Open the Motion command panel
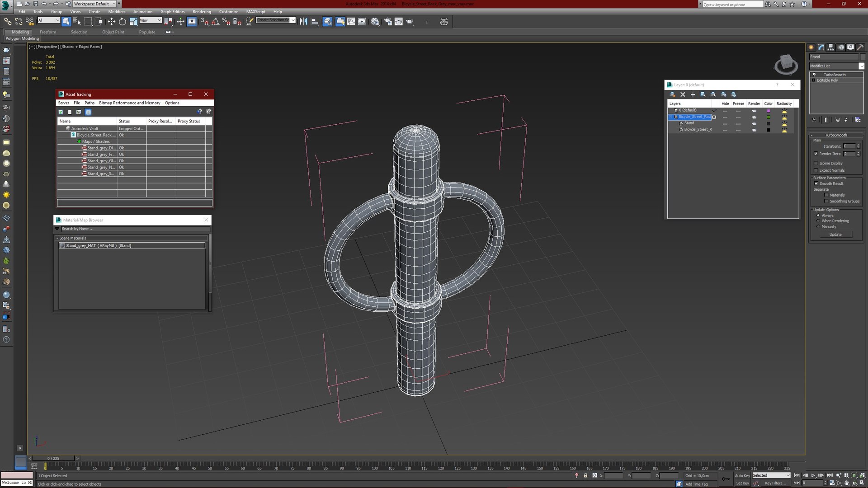Image resolution: width=868 pixels, height=488 pixels. (x=841, y=47)
